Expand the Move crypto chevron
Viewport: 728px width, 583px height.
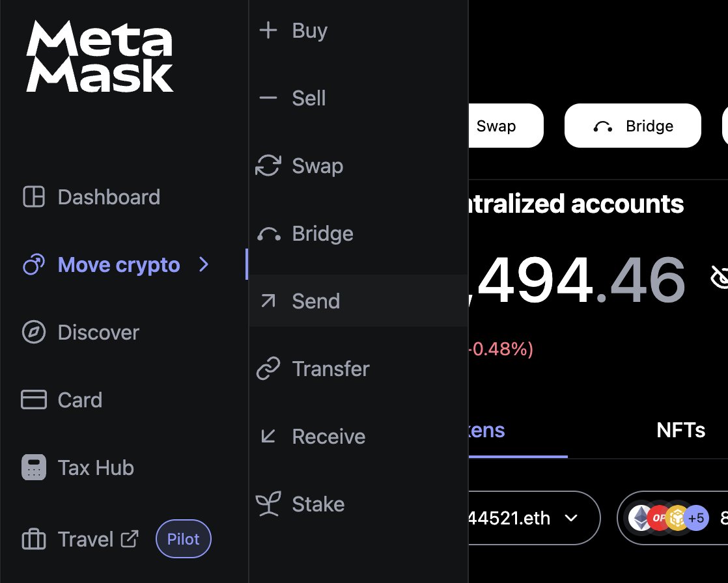coord(204,265)
